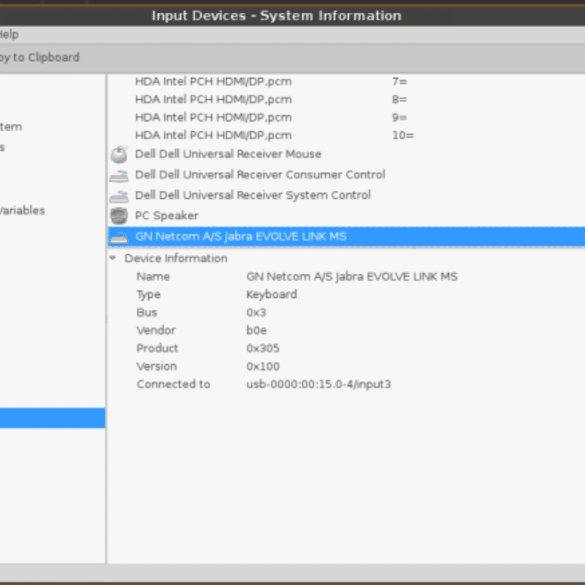Screen dimensions: 585x585
Task: Click the mouse icon beside Dell Universal Receiver Mouse
Action: [x=119, y=154]
